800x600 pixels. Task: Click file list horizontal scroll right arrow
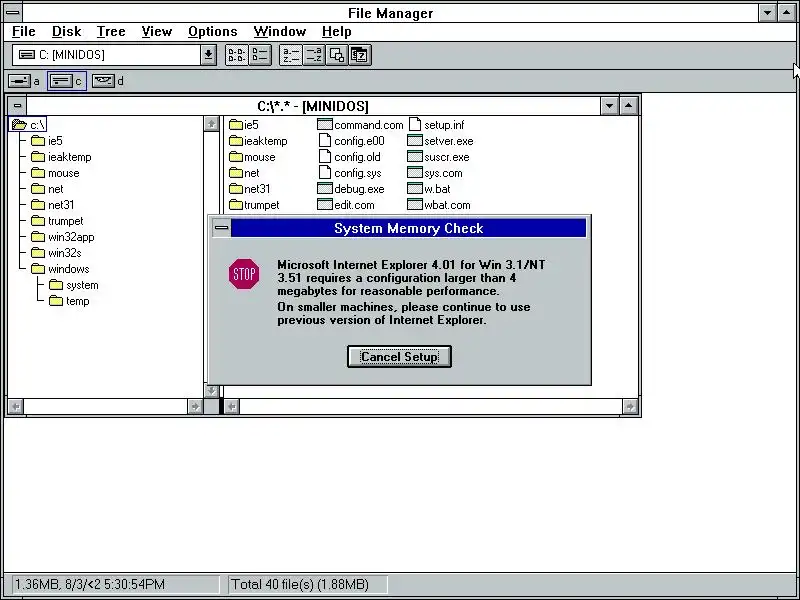click(x=630, y=407)
